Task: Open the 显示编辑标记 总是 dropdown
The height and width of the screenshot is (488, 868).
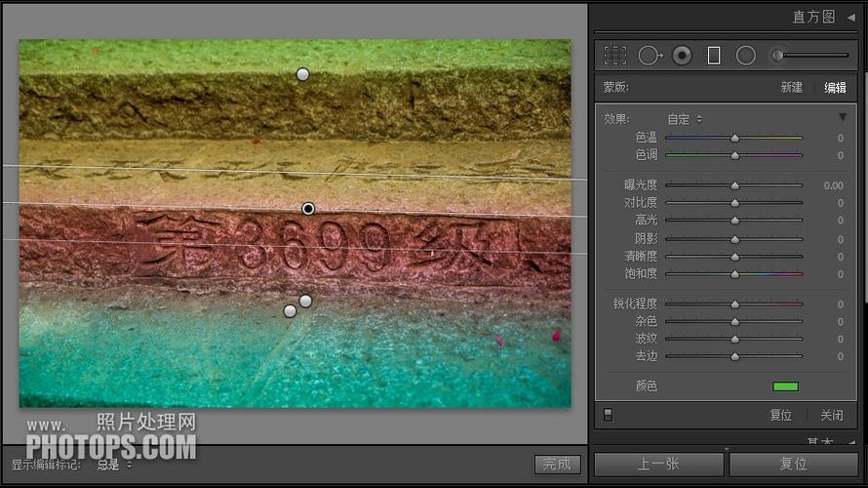Action: coord(114,465)
